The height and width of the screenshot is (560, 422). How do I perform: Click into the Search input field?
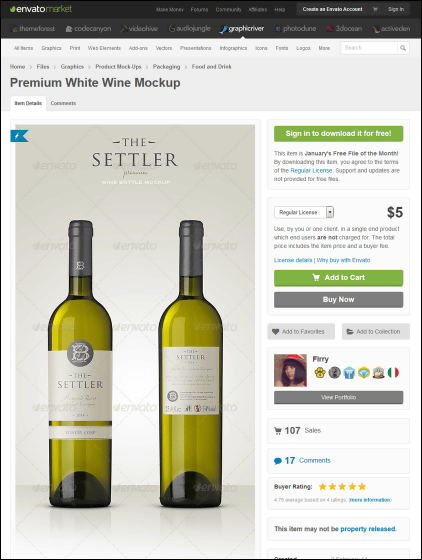point(370,48)
